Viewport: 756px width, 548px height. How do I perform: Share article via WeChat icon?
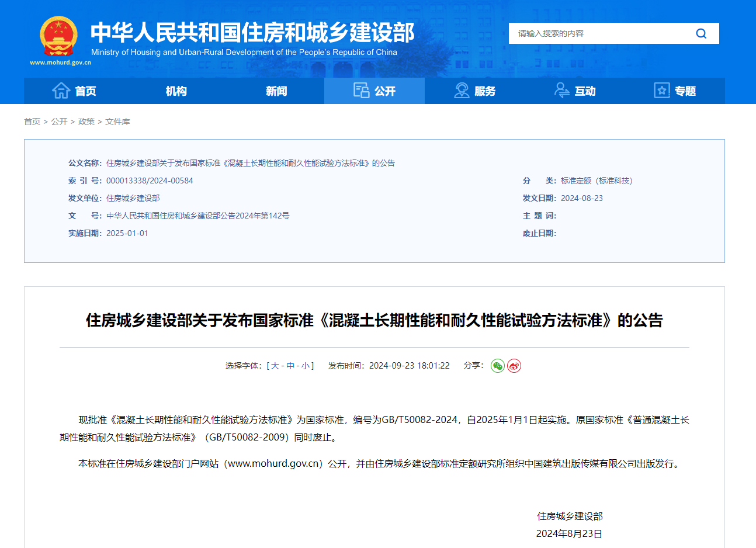(498, 366)
